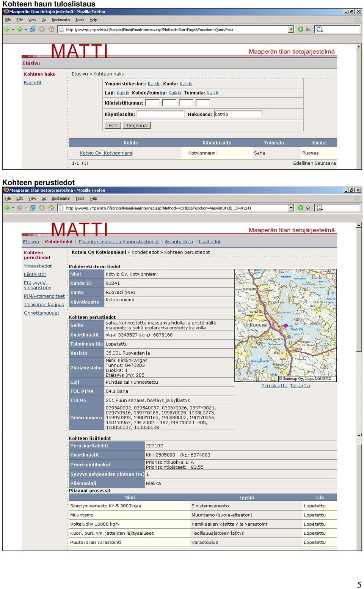
Task: Open Kiinteistöt sidebar link
Action: tap(35, 274)
